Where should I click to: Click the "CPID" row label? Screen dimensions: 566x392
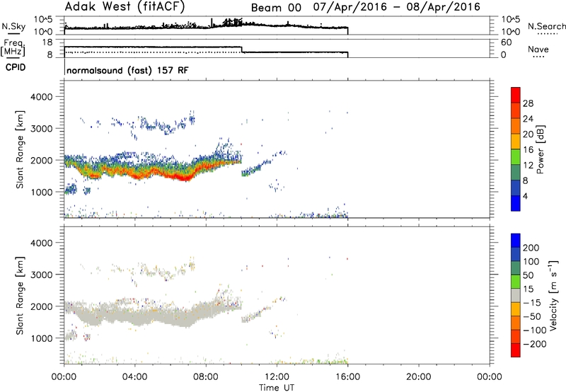pos(16,67)
